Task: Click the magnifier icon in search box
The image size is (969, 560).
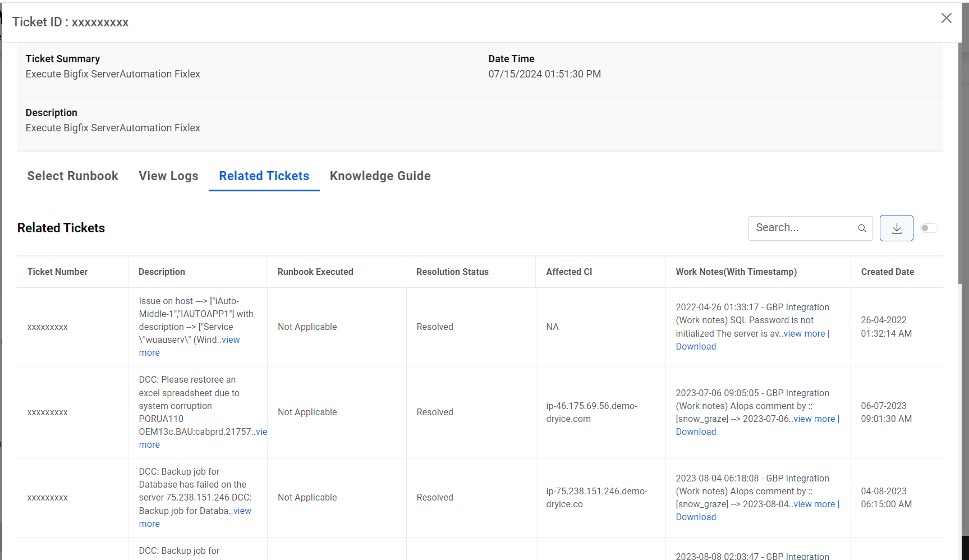Action: (862, 228)
